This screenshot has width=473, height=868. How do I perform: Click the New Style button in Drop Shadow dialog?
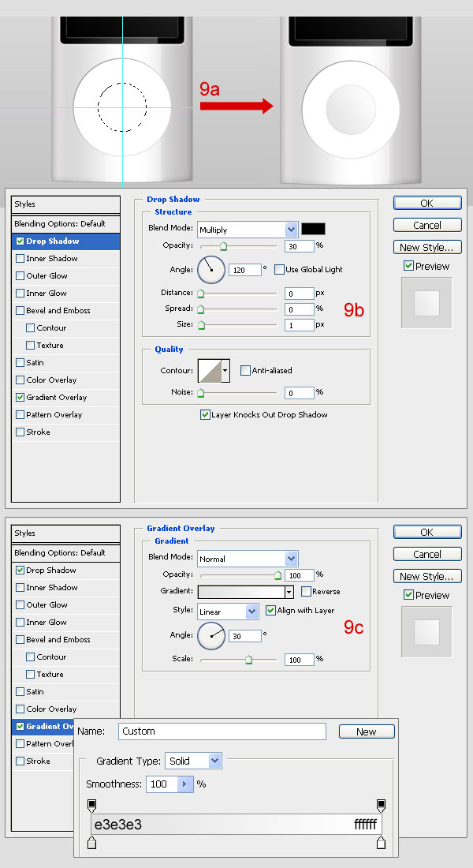click(x=426, y=247)
